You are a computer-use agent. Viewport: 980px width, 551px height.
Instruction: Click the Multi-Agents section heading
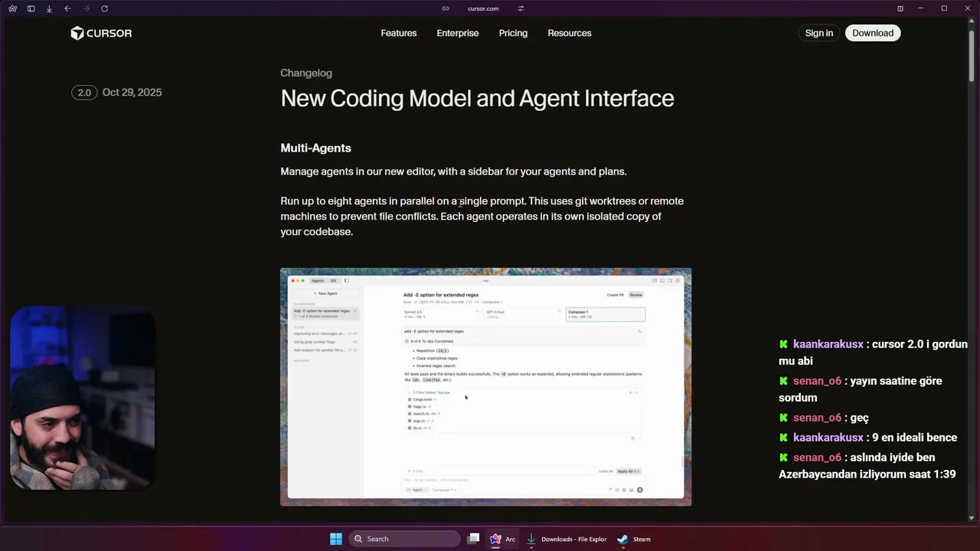click(x=315, y=148)
